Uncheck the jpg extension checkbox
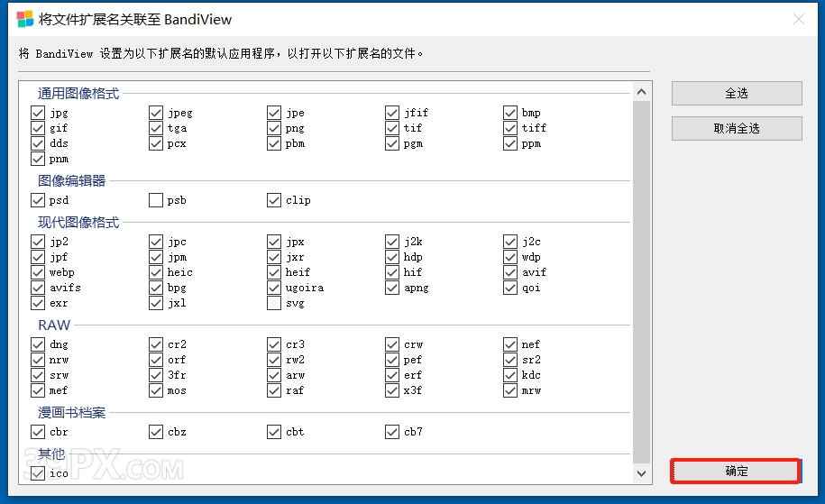825x504 pixels. point(38,113)
